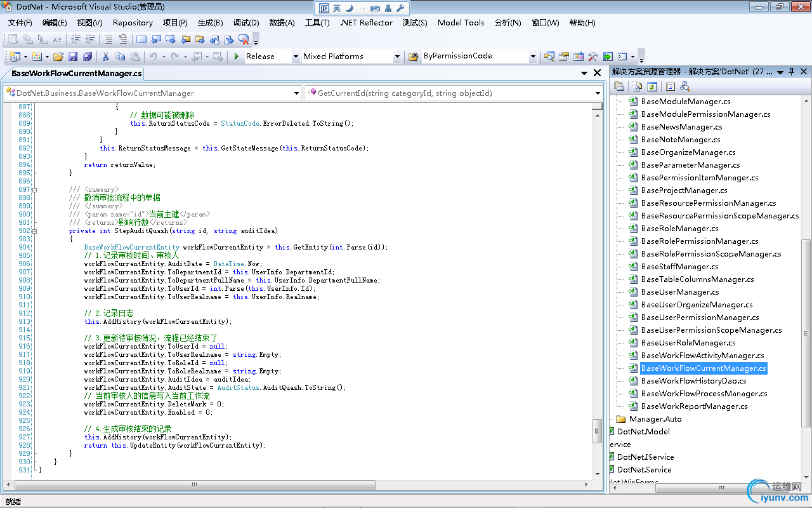Open the Mixed Platforms dropdown
Screen dimensions: 812x508
pyautogui.click(x=397, y=57)
